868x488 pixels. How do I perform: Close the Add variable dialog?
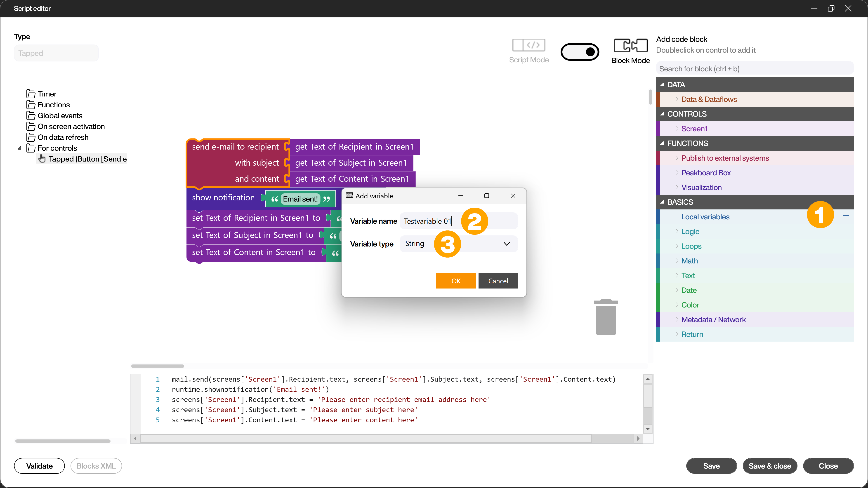513,196
